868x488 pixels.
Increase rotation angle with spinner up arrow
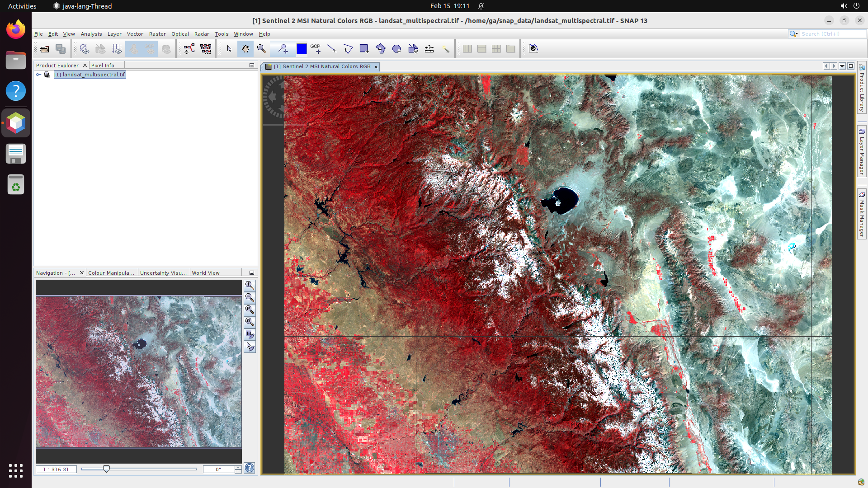point(238,467)
